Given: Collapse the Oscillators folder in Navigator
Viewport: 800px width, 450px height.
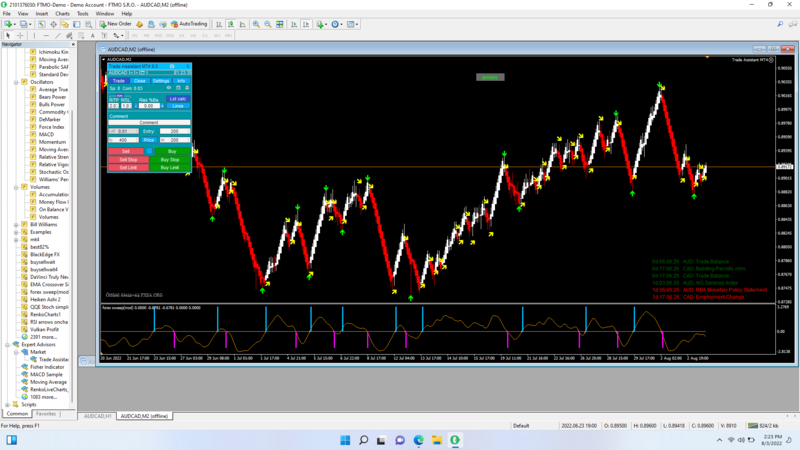Looking at the screenshot, I should coord(16,82).
